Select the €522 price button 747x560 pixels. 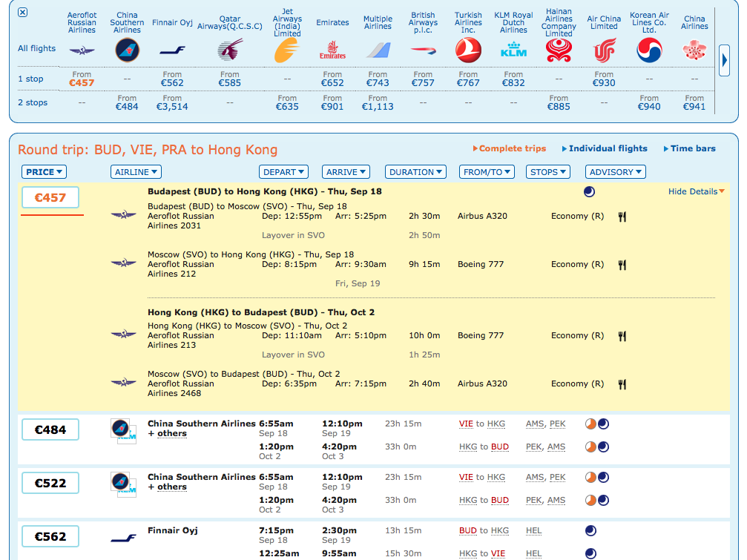(x=50, y=484)
